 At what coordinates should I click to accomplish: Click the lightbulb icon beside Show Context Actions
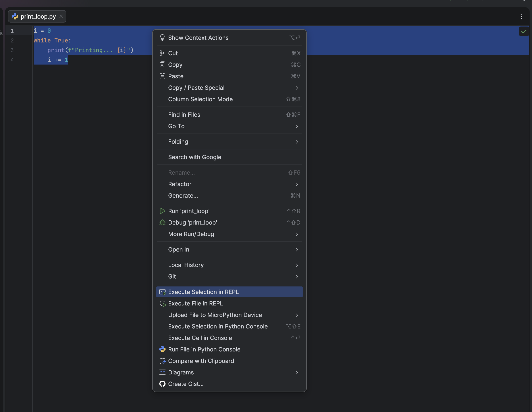coord(162,38)
